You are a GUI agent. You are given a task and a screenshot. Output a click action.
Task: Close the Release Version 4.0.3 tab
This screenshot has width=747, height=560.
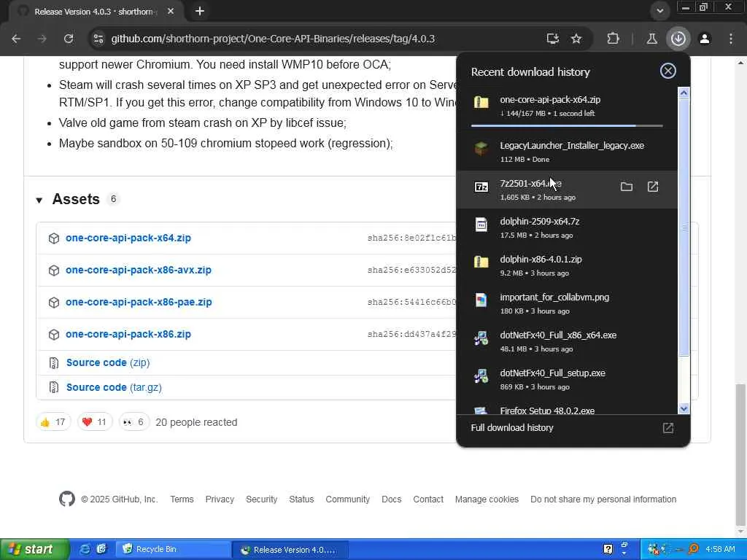coord(171,11)
